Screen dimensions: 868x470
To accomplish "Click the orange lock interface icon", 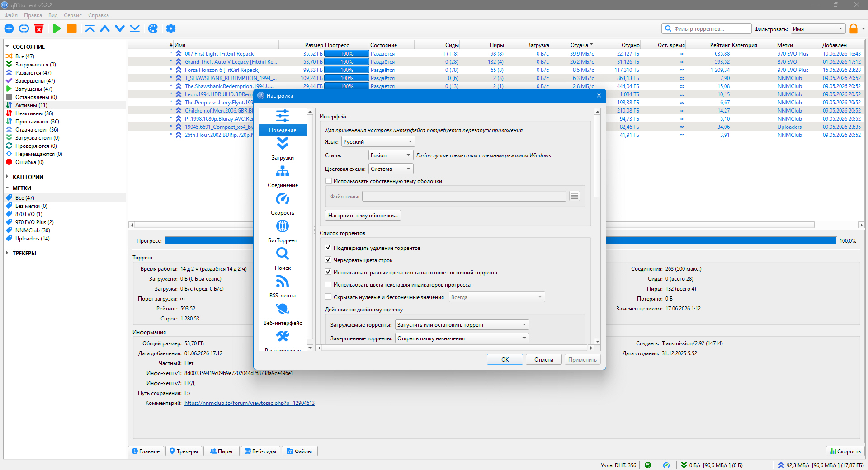I will point(853,28).
